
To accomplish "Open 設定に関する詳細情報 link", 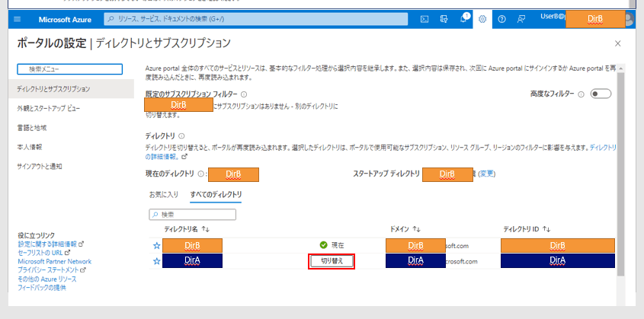I will (51, 244).
